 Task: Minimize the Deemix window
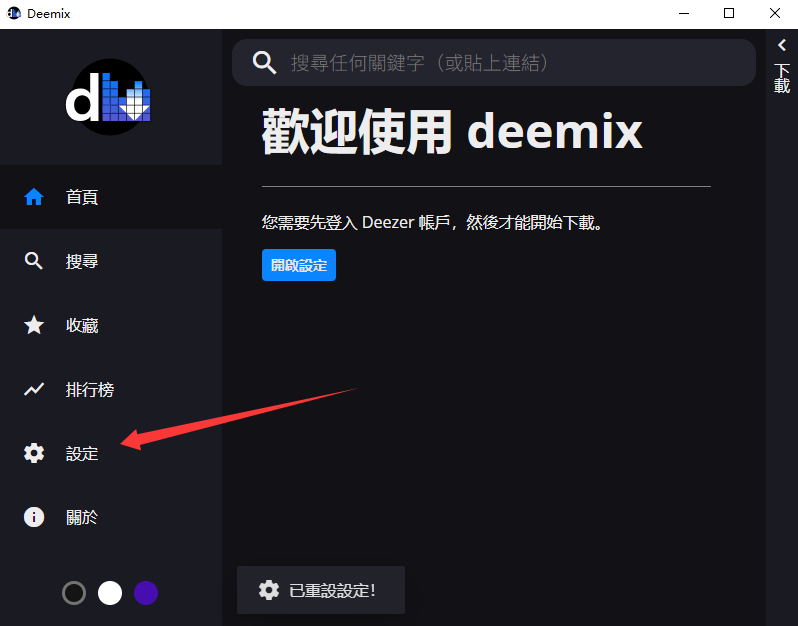pyautogui.click(x=684, y=13)
